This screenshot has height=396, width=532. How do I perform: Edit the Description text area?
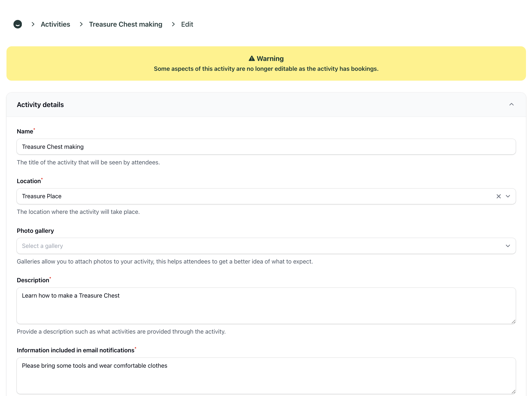pos(266,306)
